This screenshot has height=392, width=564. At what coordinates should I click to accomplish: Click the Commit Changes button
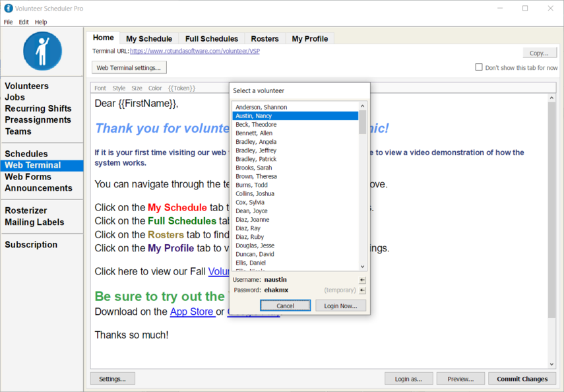coord(522,379)
